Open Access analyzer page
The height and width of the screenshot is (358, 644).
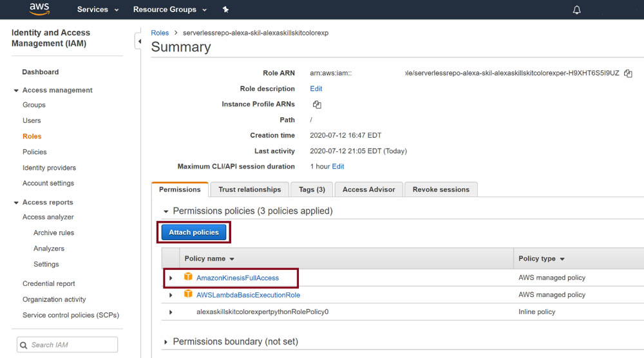48,217
